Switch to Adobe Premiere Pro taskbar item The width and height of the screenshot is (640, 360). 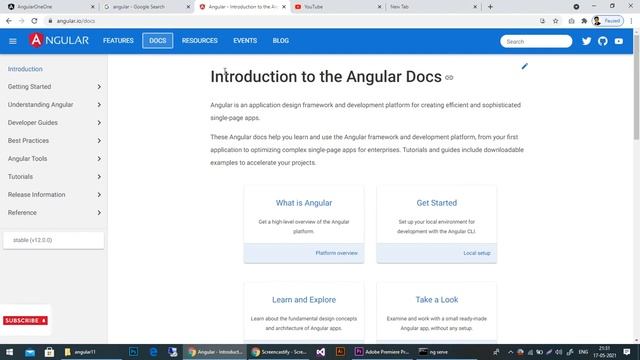[x=382, y=352]
